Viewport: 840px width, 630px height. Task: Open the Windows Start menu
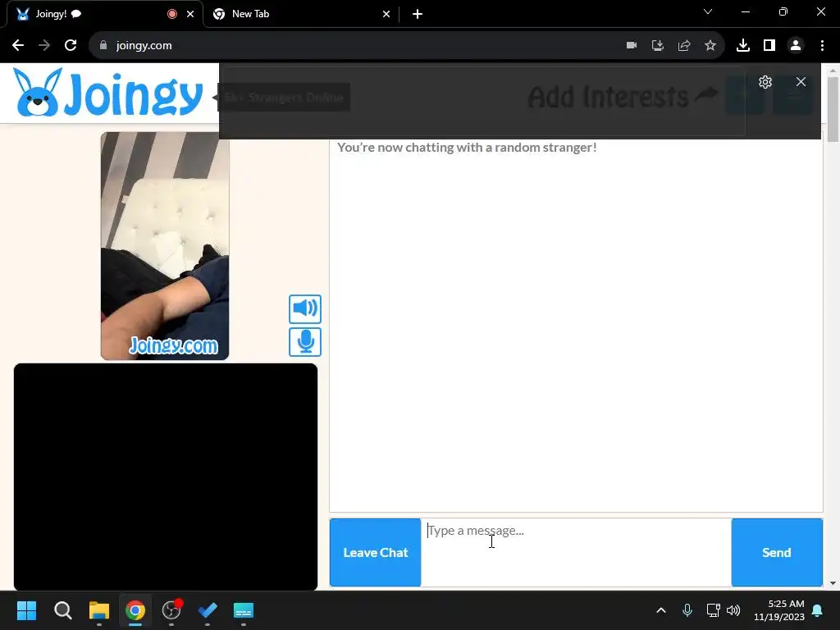point(26,610)
